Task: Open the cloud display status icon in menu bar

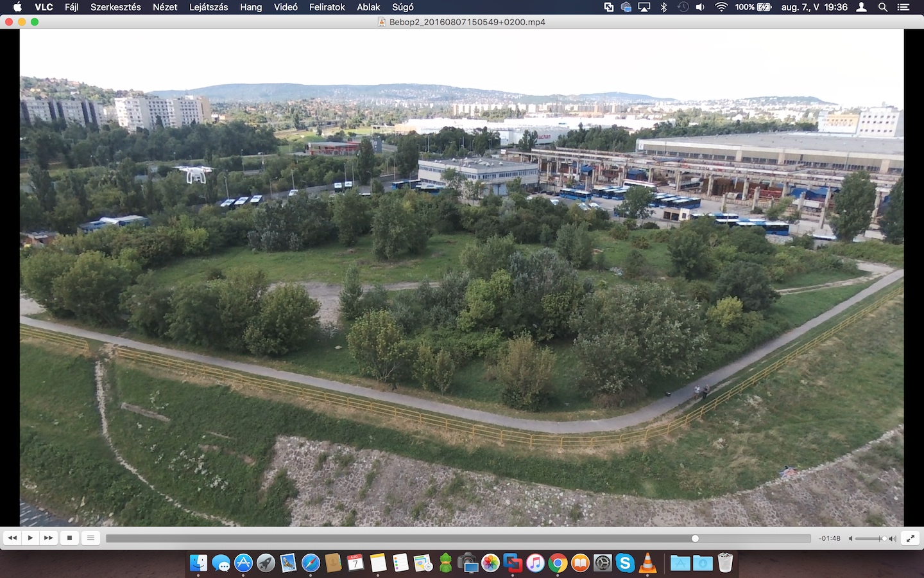Action: point(626,7)
